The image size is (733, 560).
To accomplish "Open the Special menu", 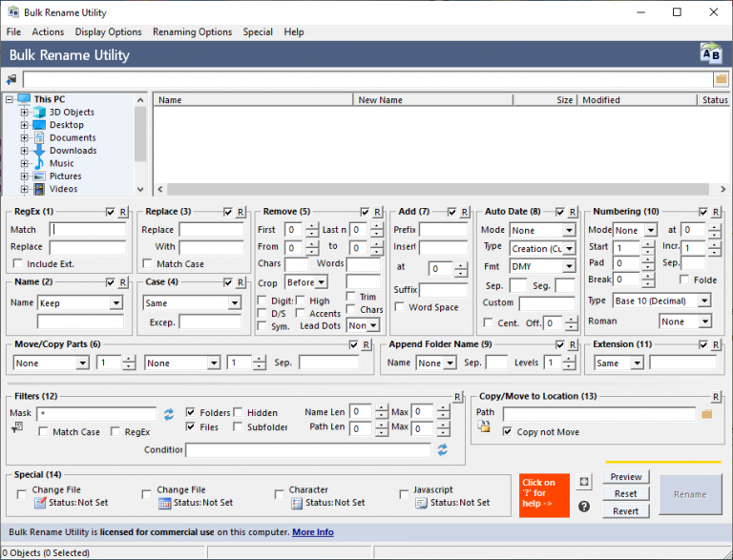I will tap(258, 31).
